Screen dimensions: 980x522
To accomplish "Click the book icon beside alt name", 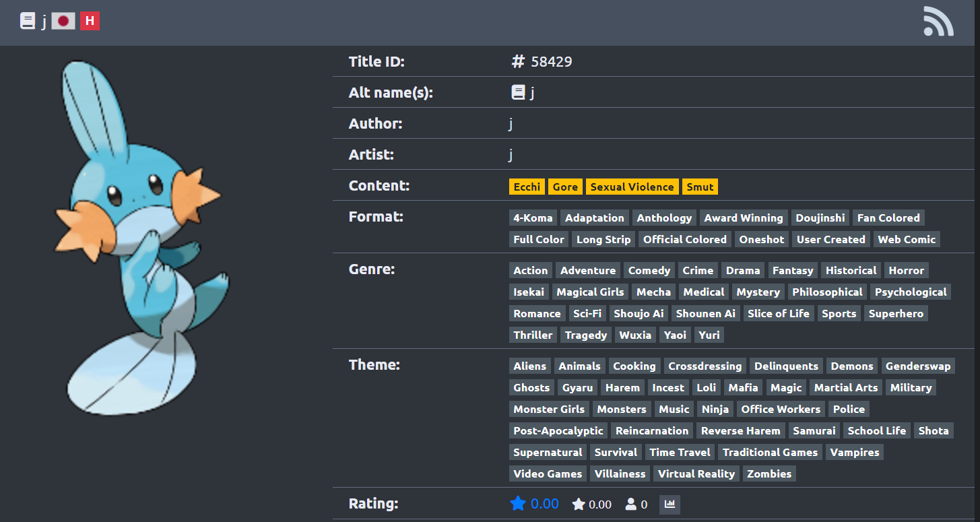I will tap(517, 93).
